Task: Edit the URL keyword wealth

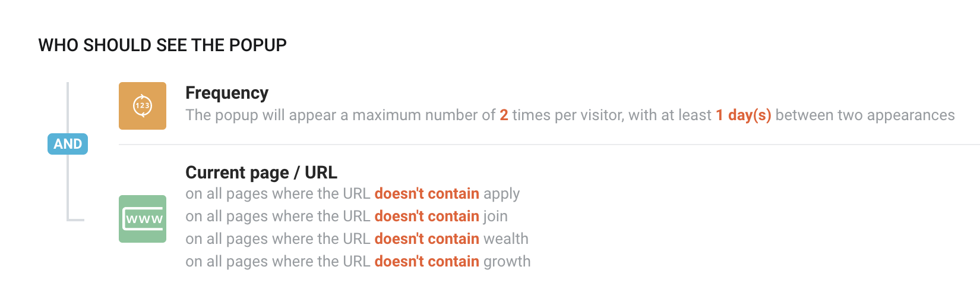Action: pos(506,239)
